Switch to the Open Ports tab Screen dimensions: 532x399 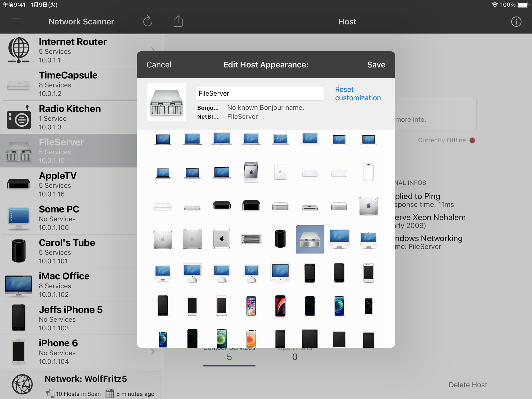295,354
